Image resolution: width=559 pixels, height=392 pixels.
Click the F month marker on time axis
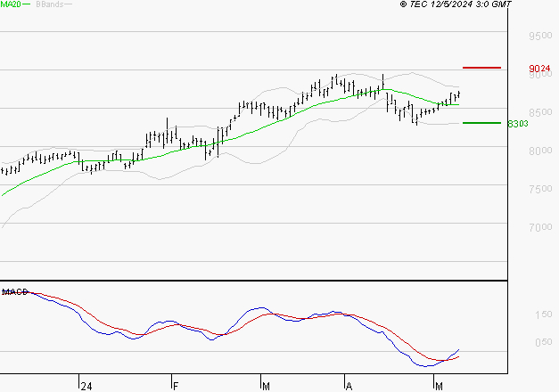[x=175, y=387]
